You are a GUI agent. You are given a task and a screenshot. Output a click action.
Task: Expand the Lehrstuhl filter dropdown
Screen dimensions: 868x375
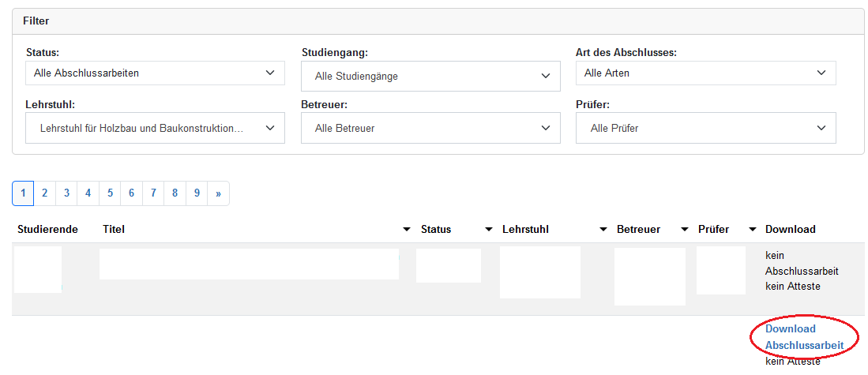pyautogui.click(x=155, y=128)
